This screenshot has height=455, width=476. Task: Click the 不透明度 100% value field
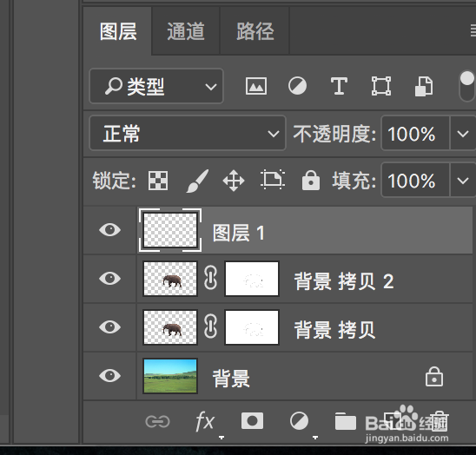click(415, 133)
